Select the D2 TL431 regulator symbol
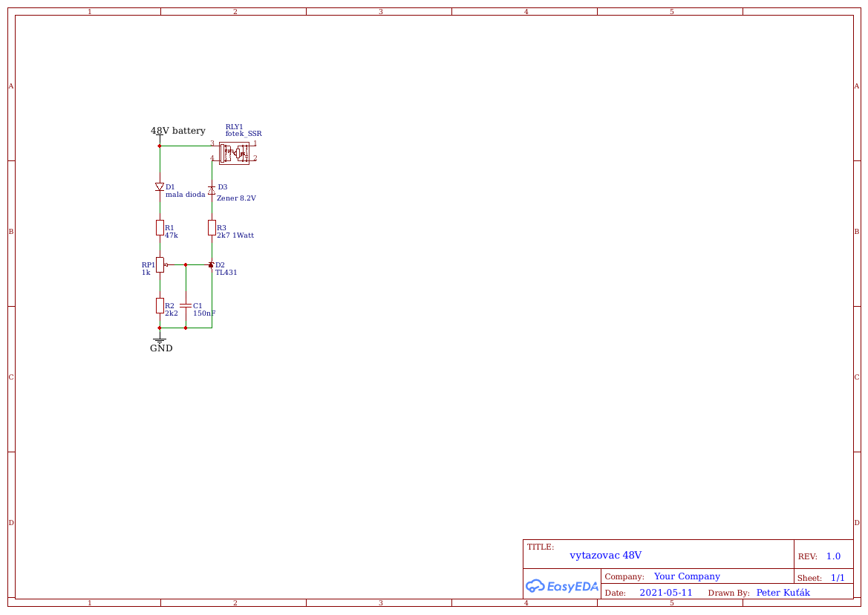Screen dimensions: 868x615 [x=212, y=264]
